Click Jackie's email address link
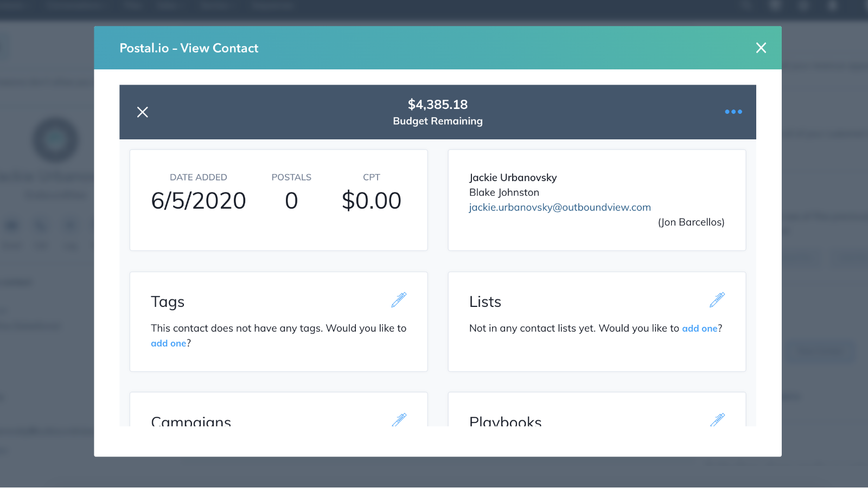The image size is (868, 488). click(560, 207)
